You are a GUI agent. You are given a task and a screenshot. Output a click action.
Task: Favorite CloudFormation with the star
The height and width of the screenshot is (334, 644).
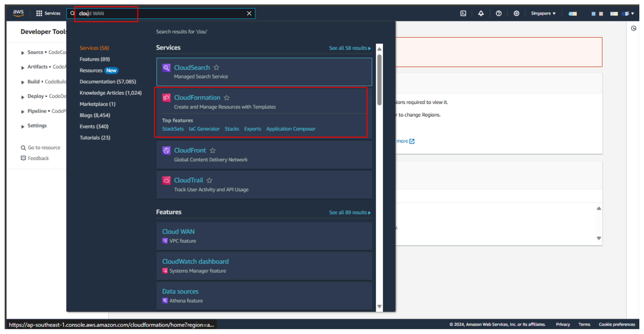pyautogui.click(x=226, y=98)
